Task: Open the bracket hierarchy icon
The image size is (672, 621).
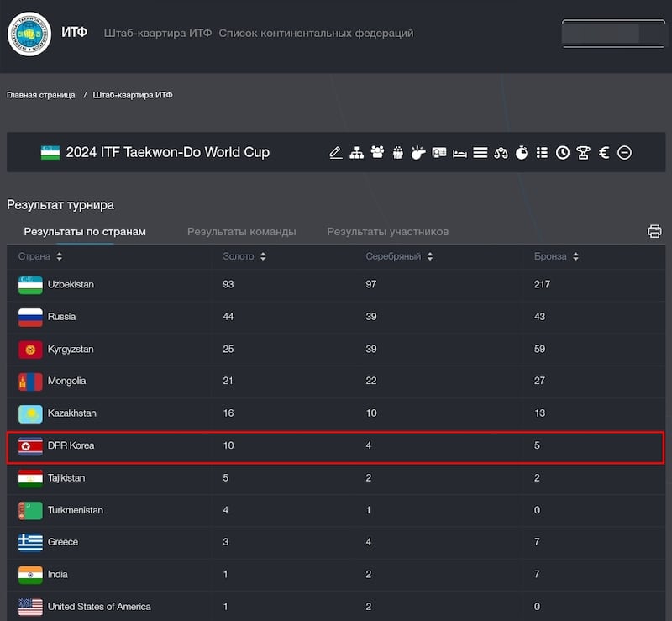Action: (356, 153)
